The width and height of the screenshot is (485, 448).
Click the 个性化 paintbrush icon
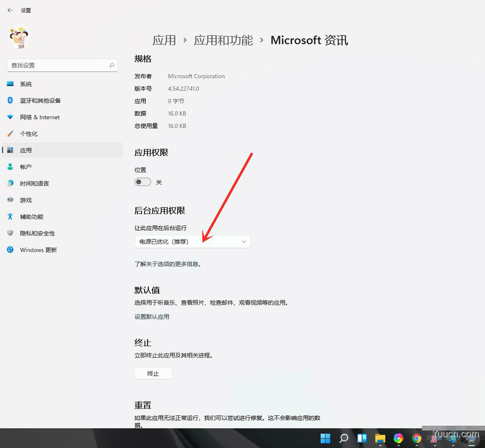click(10, 133)
